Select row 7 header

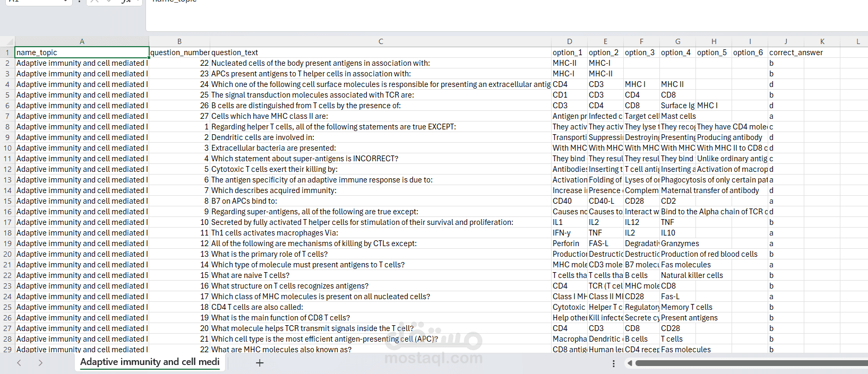coord(7,116)
